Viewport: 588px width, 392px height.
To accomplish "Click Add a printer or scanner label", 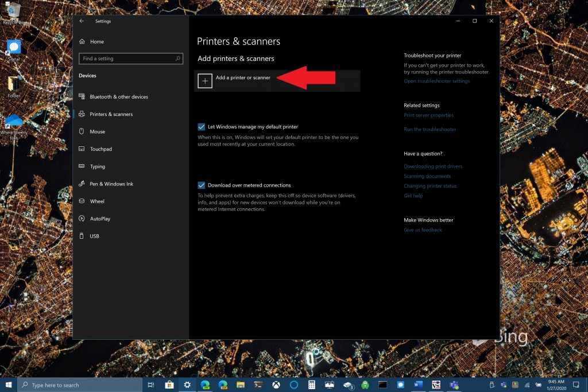I will tap(243, 77).
